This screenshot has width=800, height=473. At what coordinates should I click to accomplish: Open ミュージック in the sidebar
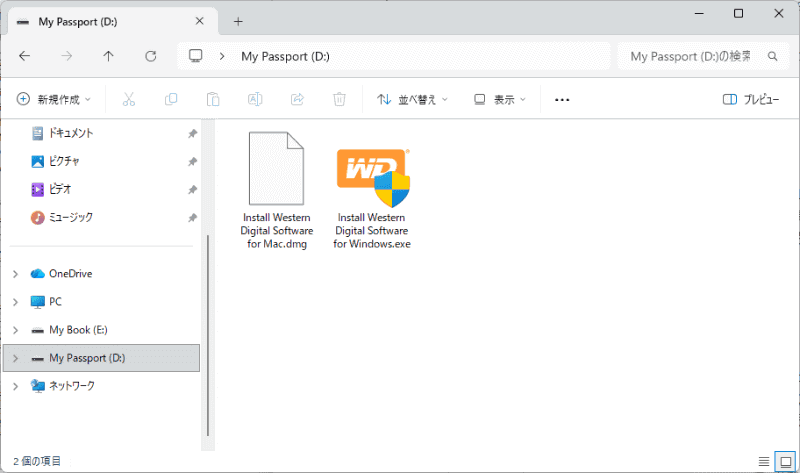click(71, 217)
